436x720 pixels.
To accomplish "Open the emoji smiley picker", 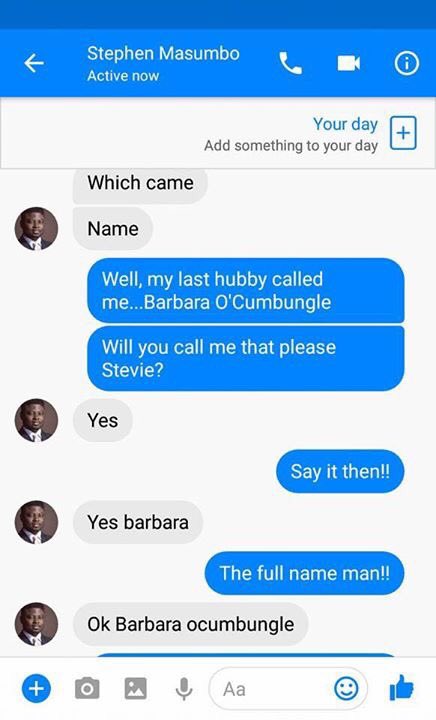I will coord(347,688).
